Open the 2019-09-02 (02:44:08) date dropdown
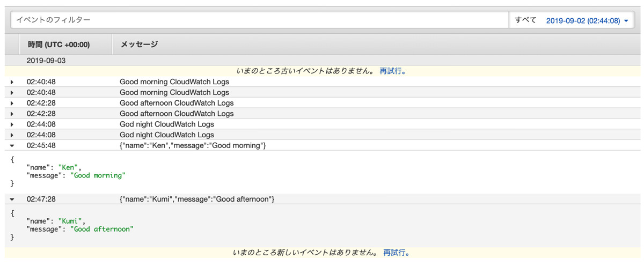 pyautogui.click(x=587, y=20)
